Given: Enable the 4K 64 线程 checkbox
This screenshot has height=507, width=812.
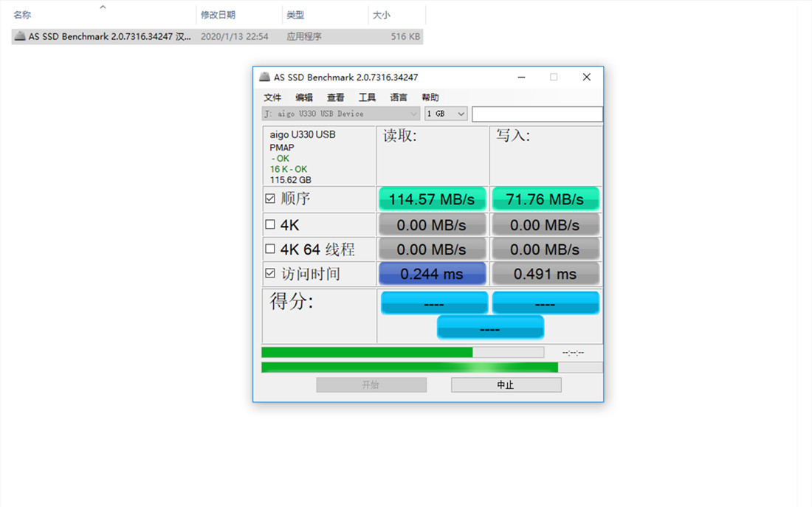Looking at the screenshot, I should (269, 249).
